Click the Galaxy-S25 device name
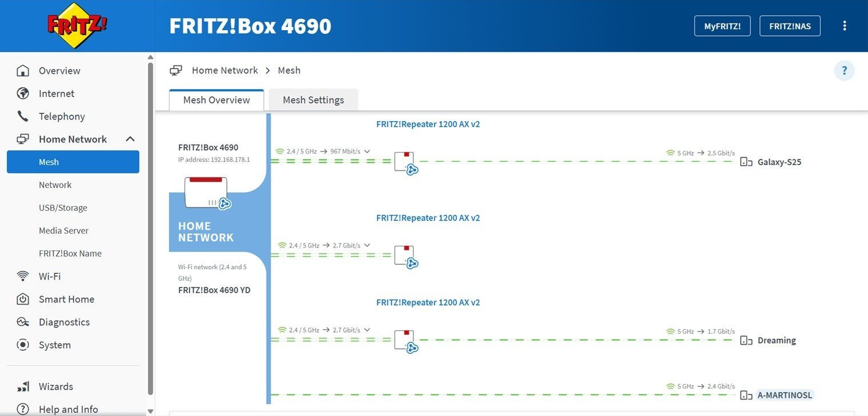 [779, 162]
